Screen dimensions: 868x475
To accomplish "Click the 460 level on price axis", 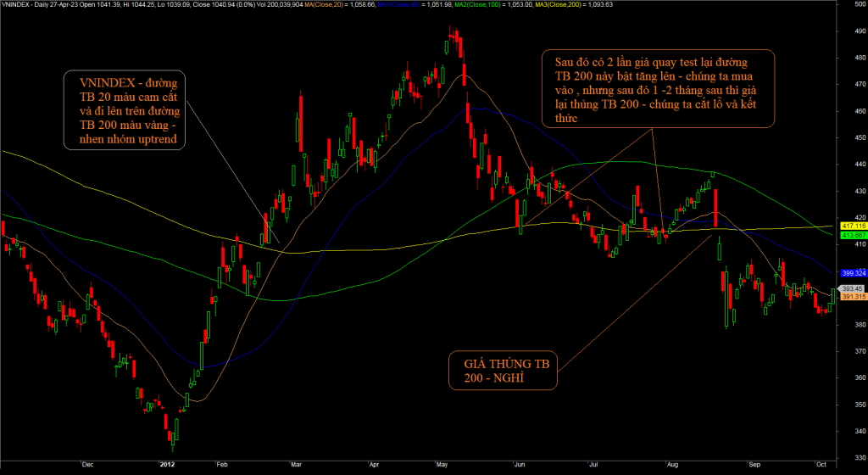I will [x=860, y=111].
